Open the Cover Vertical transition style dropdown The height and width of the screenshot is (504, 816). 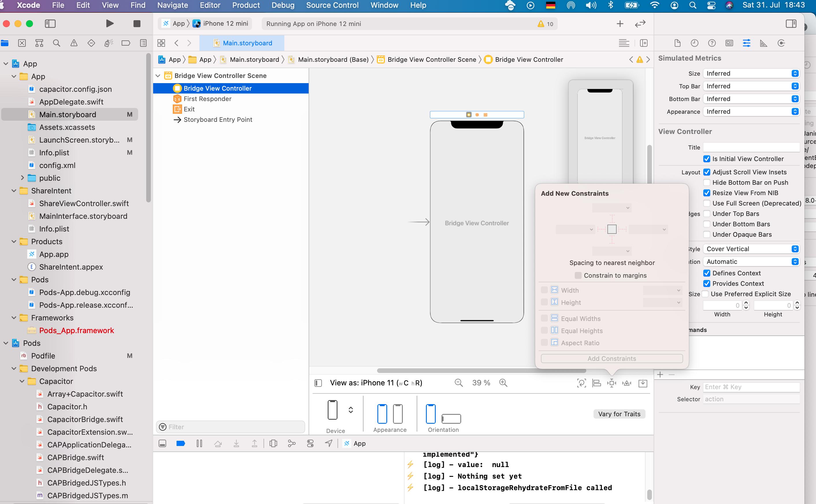751,249
